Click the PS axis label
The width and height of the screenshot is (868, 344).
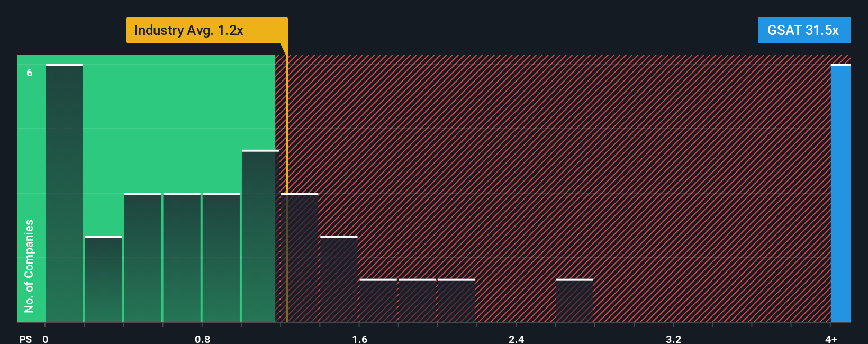coord(25,339)
